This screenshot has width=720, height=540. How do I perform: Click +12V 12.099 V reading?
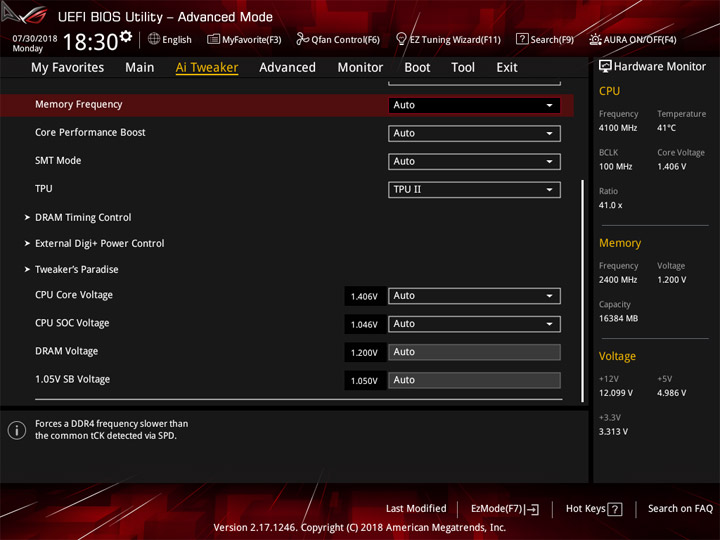tap(615, 393)
